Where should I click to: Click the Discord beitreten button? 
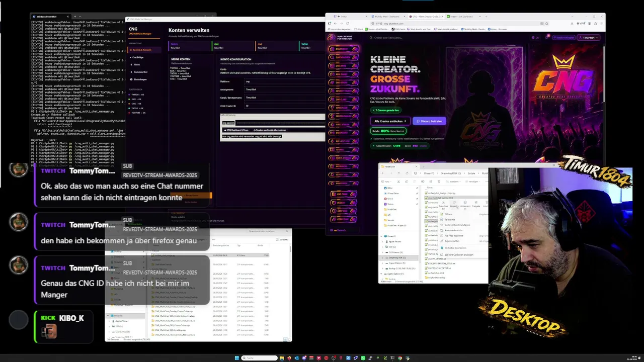pos(430,121)
